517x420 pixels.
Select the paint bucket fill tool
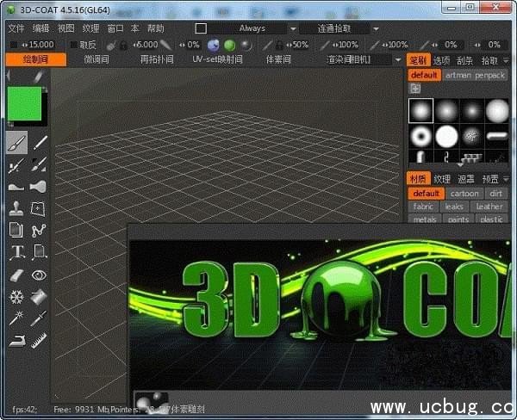point(39,297)
